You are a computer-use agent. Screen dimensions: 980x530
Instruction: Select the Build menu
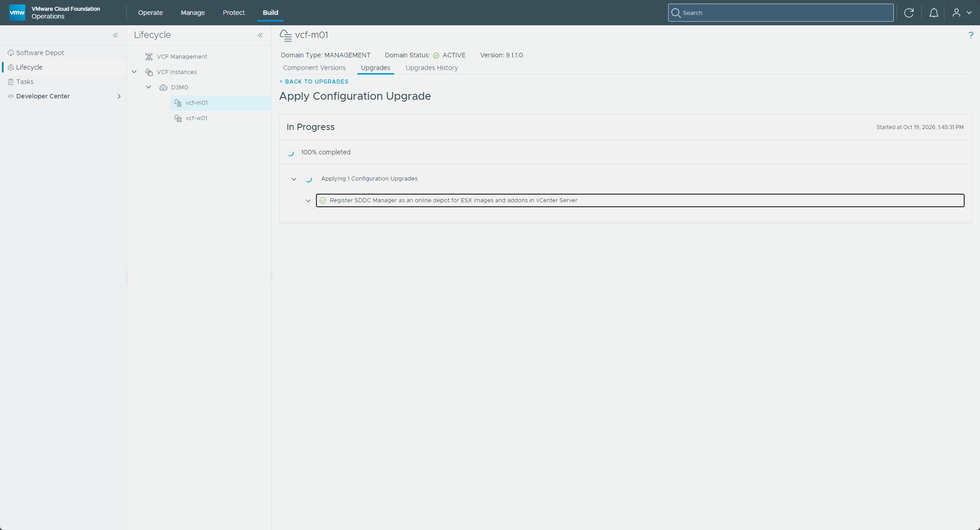(270, 13)
